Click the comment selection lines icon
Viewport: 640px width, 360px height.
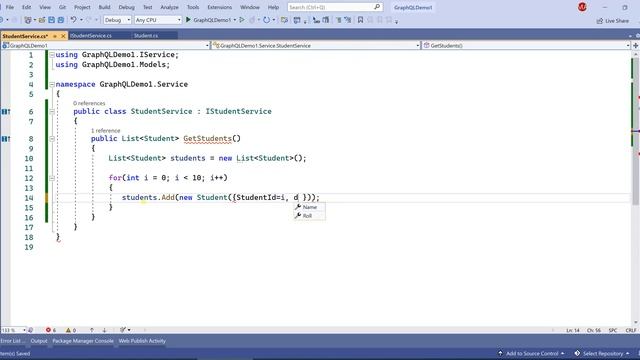coord(338,20)
